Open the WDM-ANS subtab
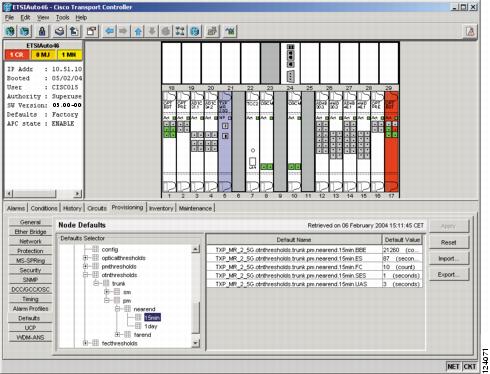 click(x=30, y=337)
